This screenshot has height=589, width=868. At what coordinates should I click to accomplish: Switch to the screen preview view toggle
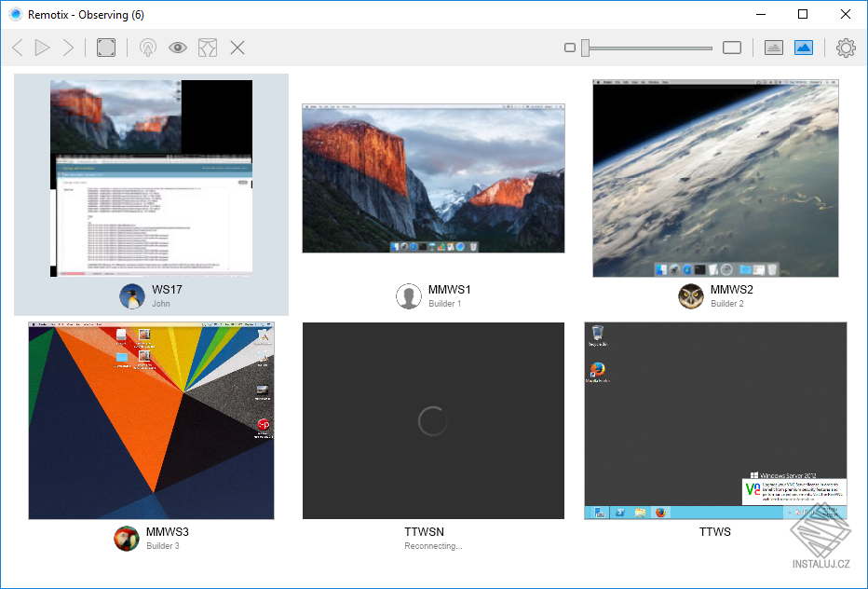804,48
